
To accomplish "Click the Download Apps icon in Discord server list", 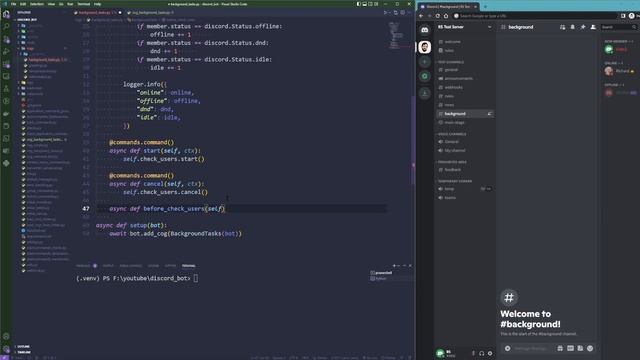I will tap(424, 93).
